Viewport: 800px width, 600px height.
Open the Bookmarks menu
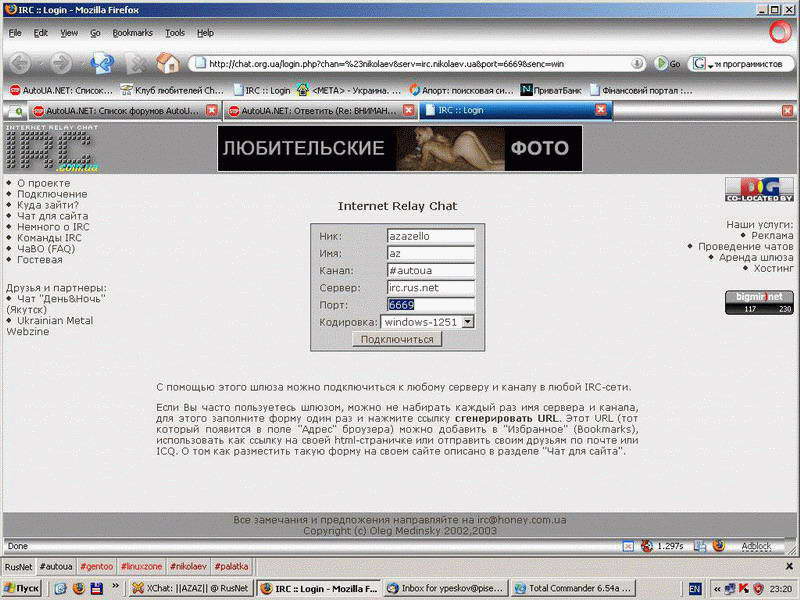click(x=133, y=32)
